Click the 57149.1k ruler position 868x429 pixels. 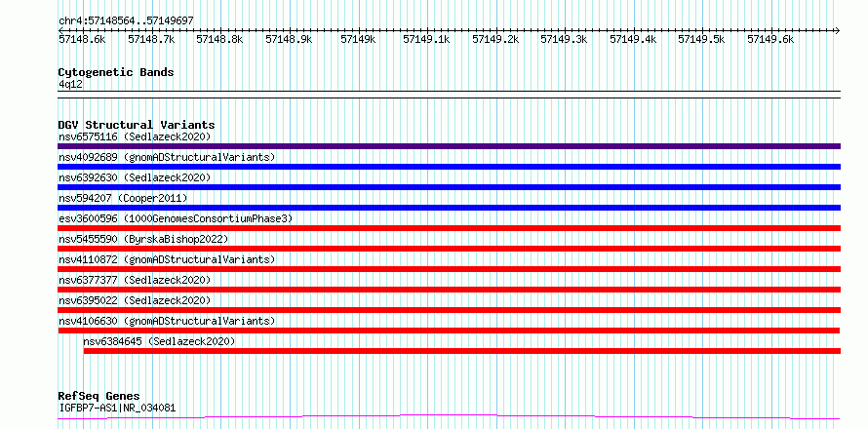426,39
